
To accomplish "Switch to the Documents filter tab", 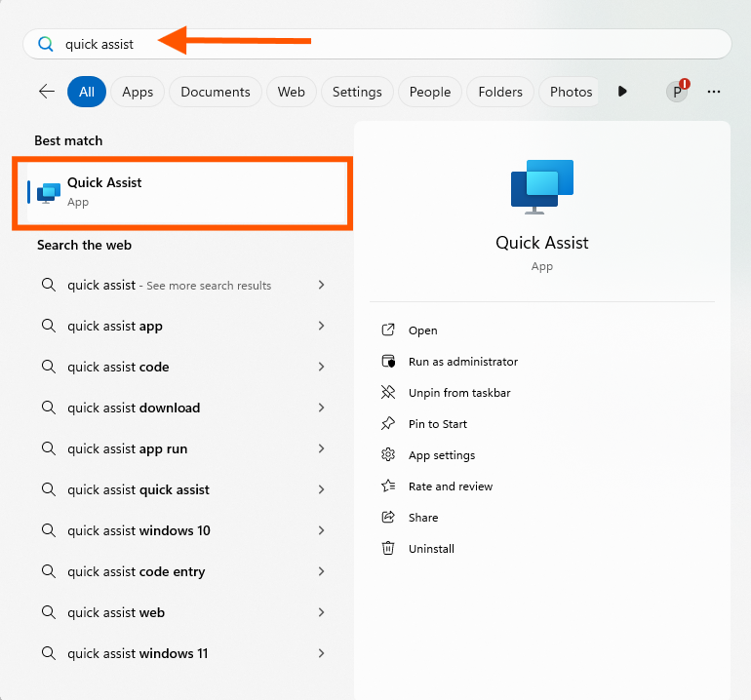I will (216, 92).
